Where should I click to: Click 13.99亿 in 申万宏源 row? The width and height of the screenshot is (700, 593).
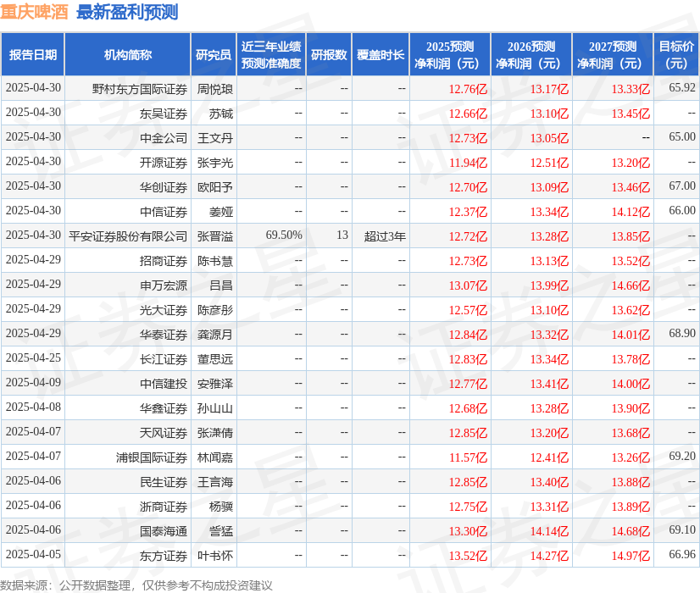click(549, 285)
